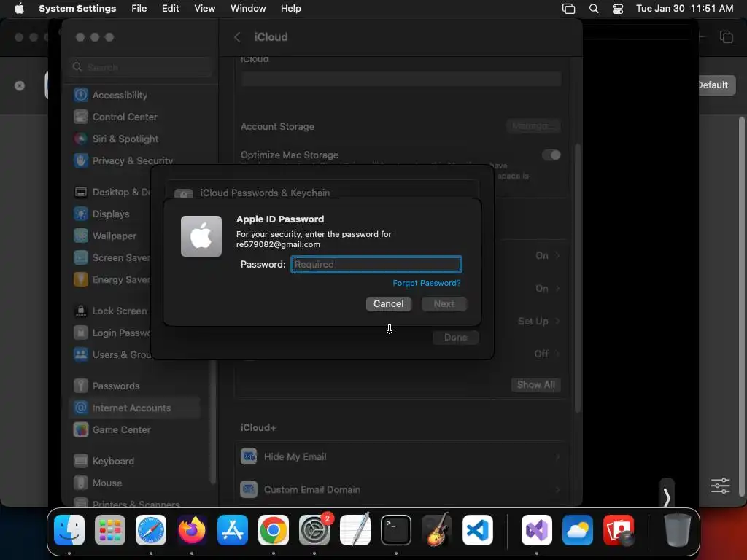Image resolution: width=747 pixels, height=560 pixels.
Task: Expand the Set Up row chevron
Action: 557,321
